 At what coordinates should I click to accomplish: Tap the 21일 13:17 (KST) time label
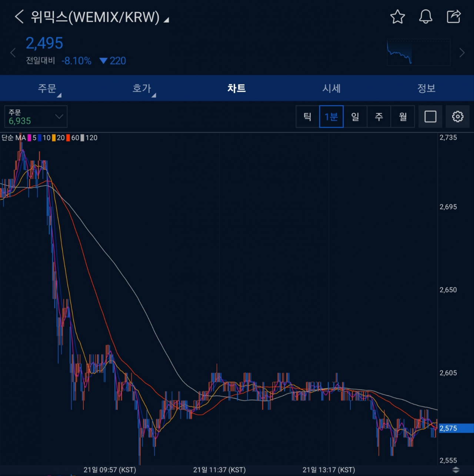point(329,470)
